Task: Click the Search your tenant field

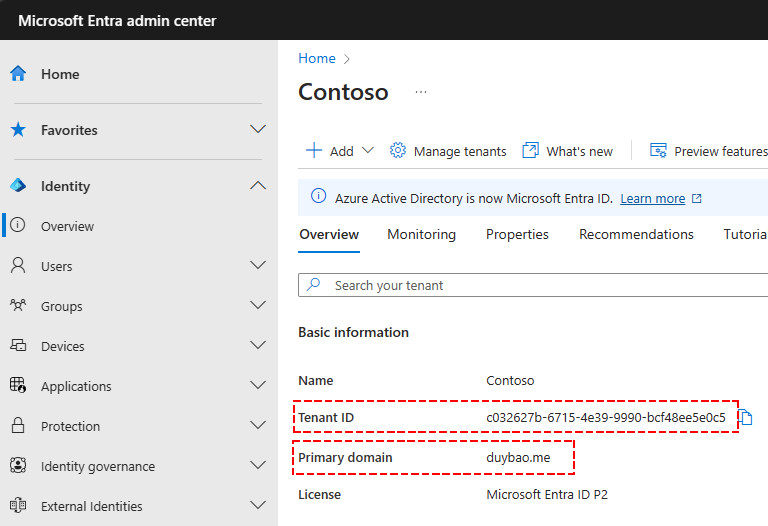Action: [533, 285]
